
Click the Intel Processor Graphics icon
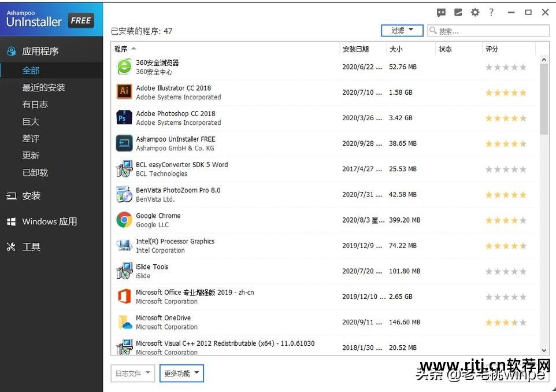point(124,245)
